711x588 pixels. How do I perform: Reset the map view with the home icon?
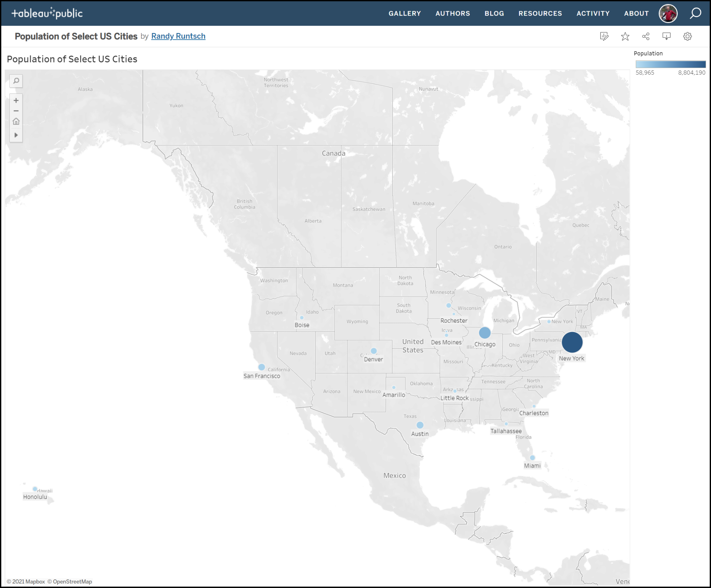pyautogui.click(x=16, y=122)
